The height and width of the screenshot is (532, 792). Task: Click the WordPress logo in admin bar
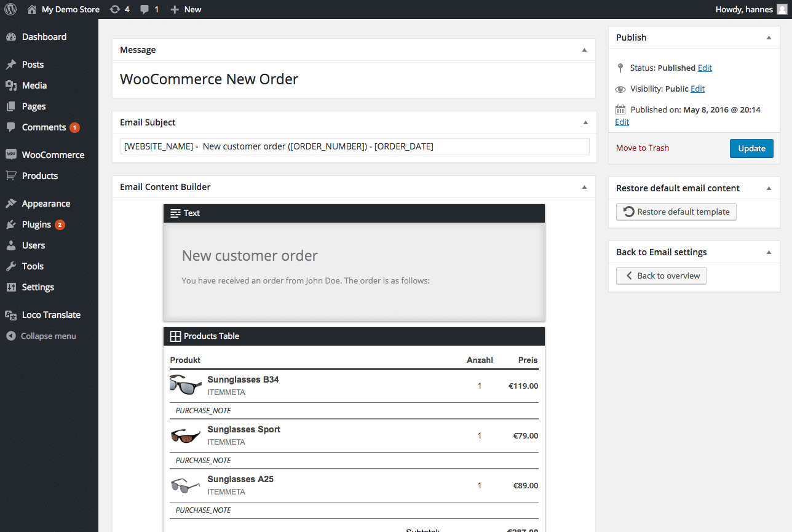click(10, 9)
